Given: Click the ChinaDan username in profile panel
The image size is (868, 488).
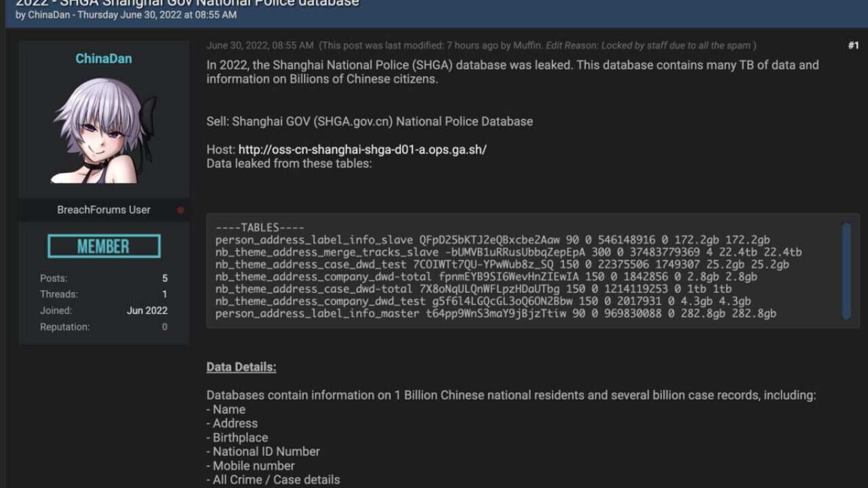Looking at the screenshot, I should click(x=103, y=59).
